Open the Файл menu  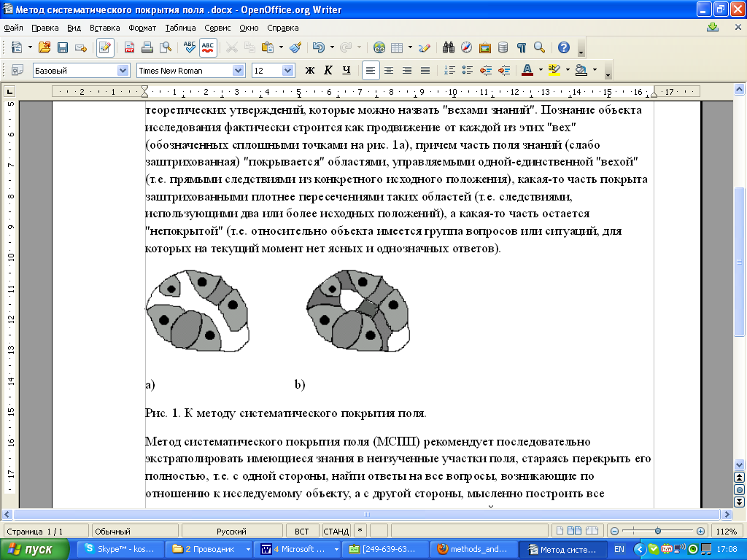pos(13,28)
